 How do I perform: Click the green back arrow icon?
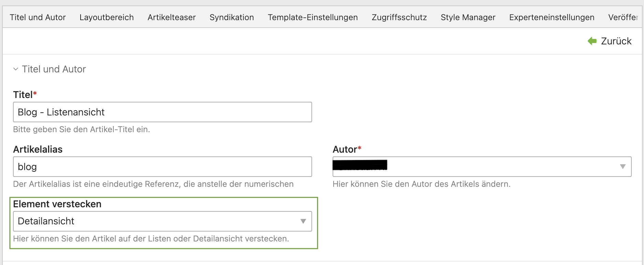[x=592, y=41]
